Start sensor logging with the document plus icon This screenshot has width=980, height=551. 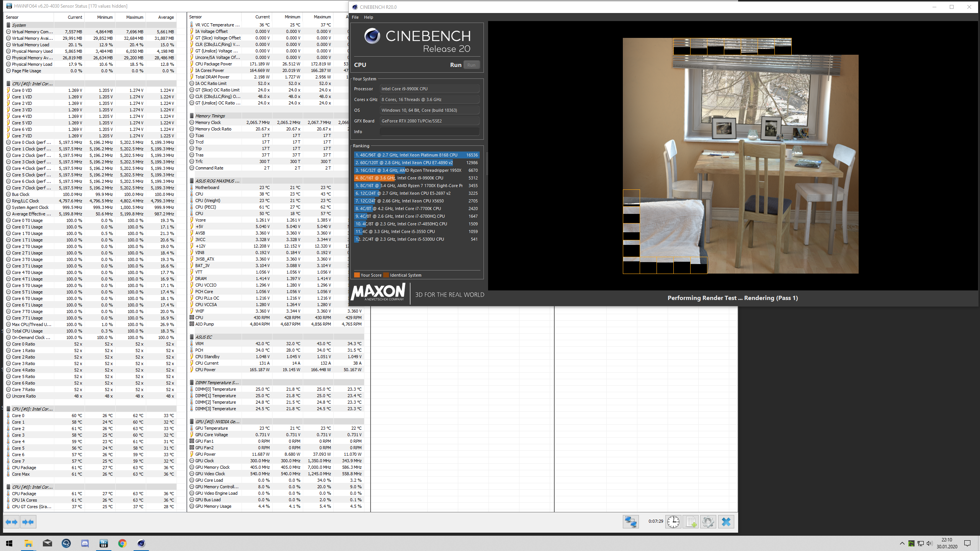(691, 522)
